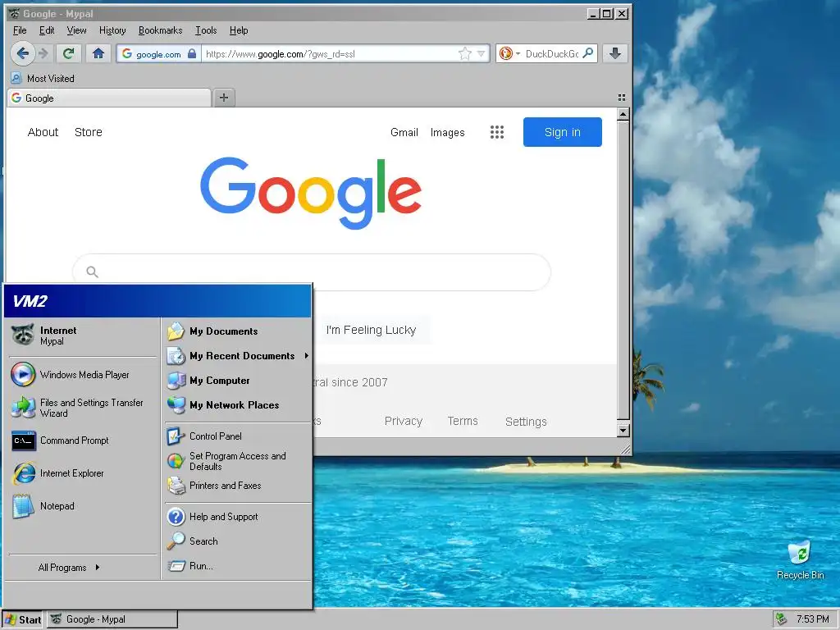Open the URL history dropdown arrow

pyautogui.click(x=481, y=53)
